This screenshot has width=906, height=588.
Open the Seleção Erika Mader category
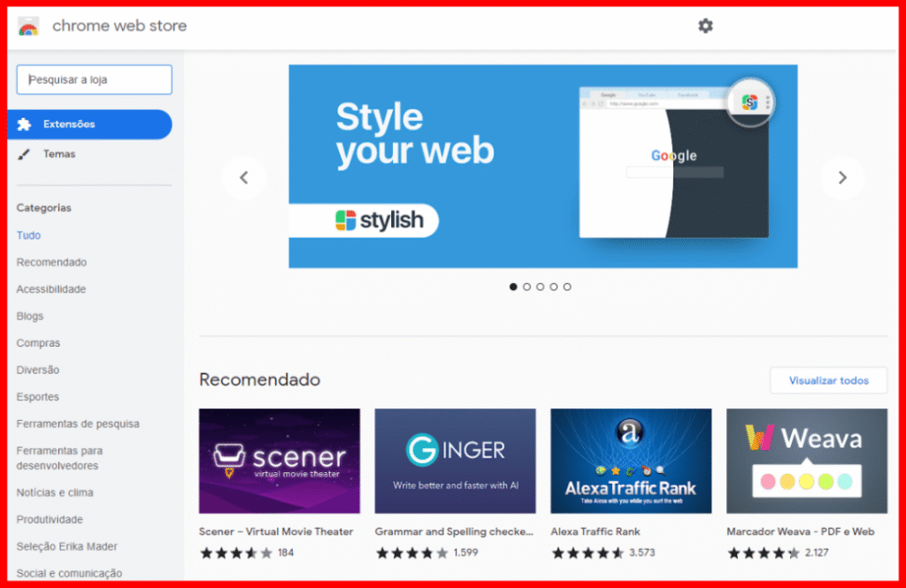(67, 546)
